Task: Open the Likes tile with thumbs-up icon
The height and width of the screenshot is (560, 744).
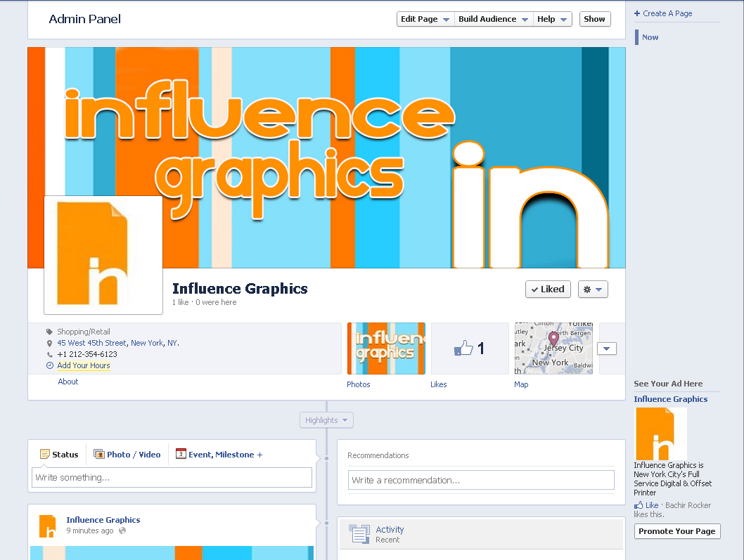Action: pos(470,349)
